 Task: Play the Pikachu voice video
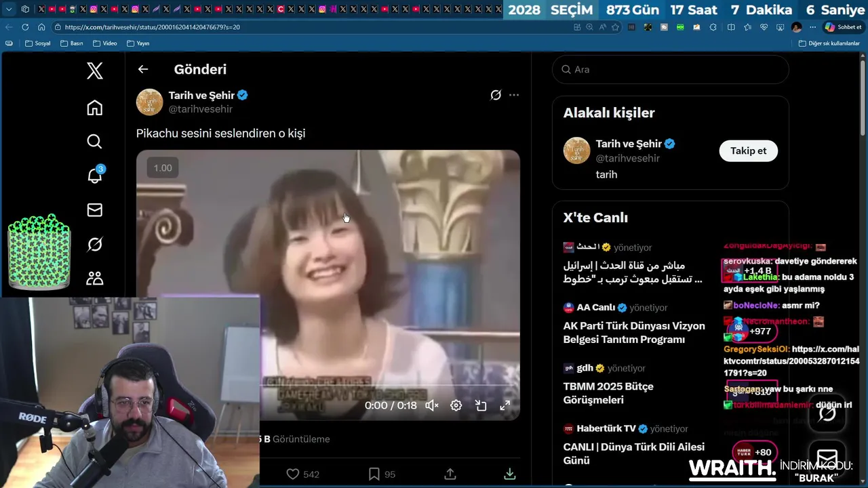(328, 285)
